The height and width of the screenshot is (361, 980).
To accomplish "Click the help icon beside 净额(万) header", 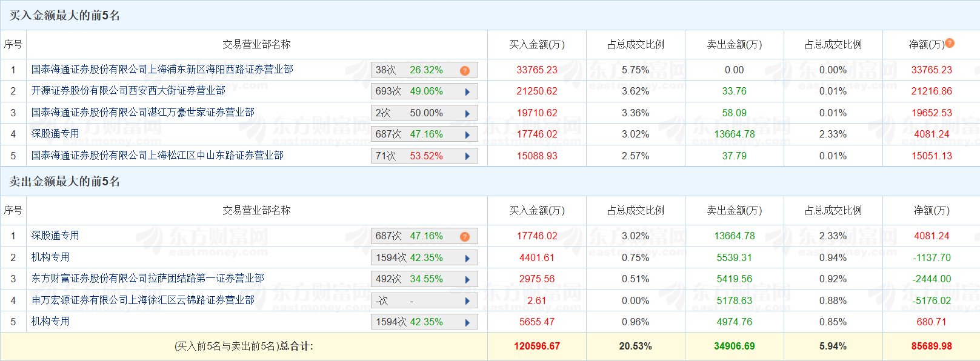I will (x=950, y=43).
